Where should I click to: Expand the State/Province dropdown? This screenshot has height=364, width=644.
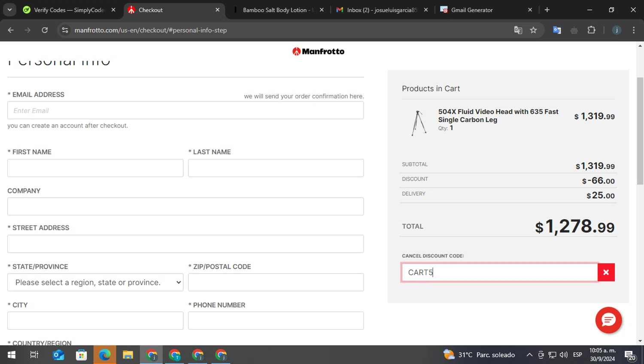click(95, 282)
